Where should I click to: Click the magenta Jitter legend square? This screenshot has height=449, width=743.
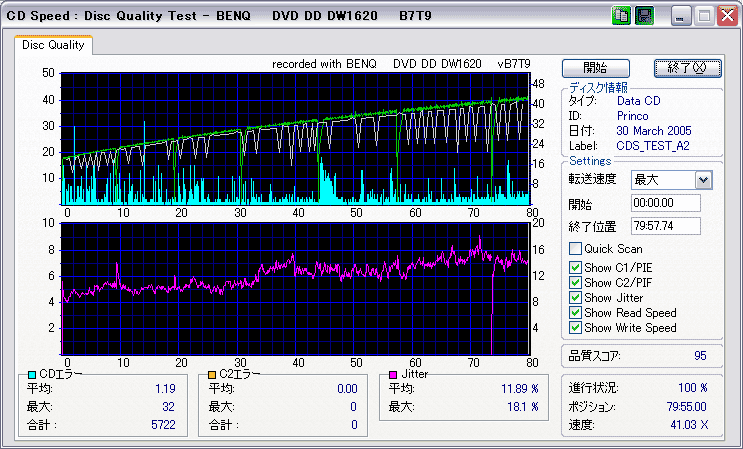pyautogui.click(x=391, y=374)
